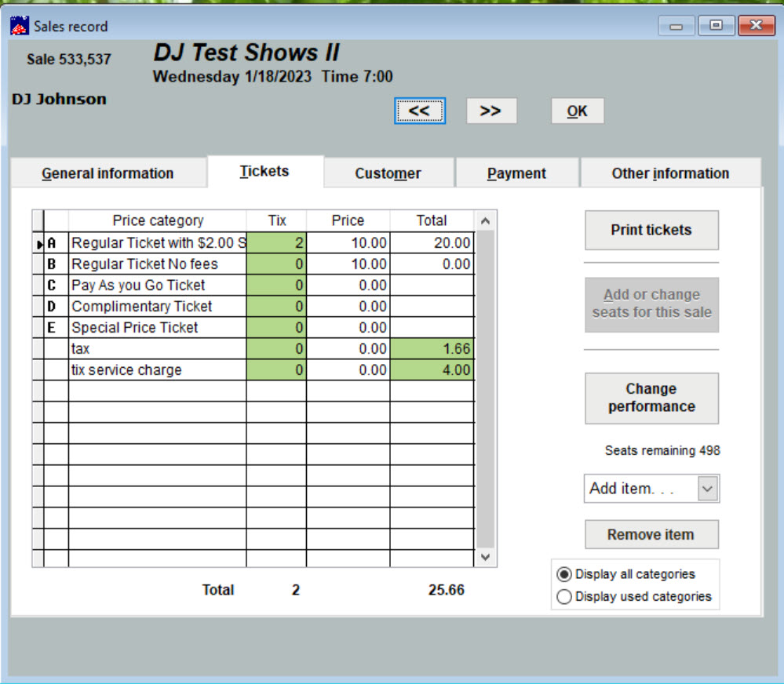
Task: Select Display all categories radio button
Action: pos(563,574)
